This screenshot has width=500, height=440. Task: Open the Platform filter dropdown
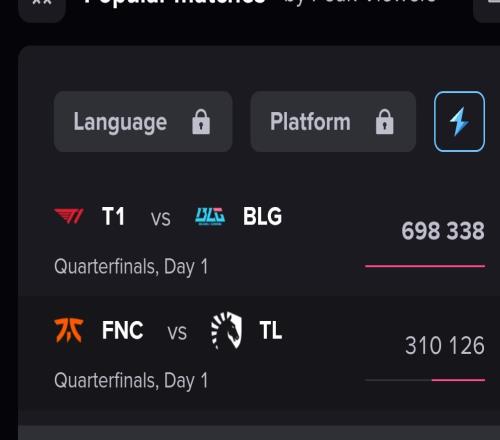coord(333,122)
